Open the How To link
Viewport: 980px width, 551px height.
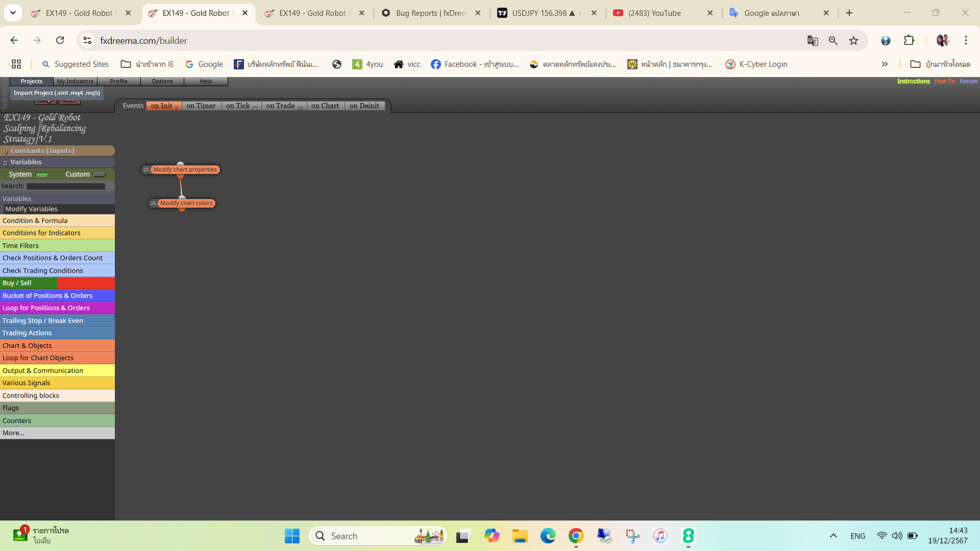pyautogui.click(x=944, y=81)
